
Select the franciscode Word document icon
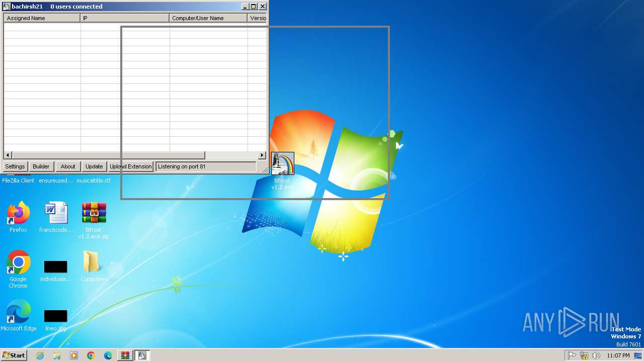click(56, 217)
